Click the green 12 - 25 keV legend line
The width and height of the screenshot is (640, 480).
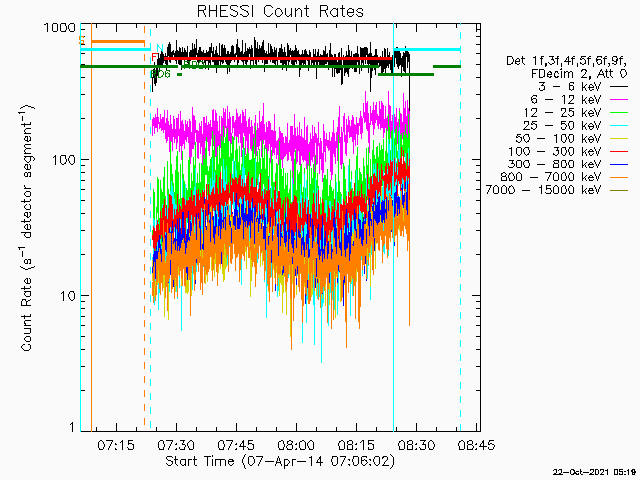(619, 112)
